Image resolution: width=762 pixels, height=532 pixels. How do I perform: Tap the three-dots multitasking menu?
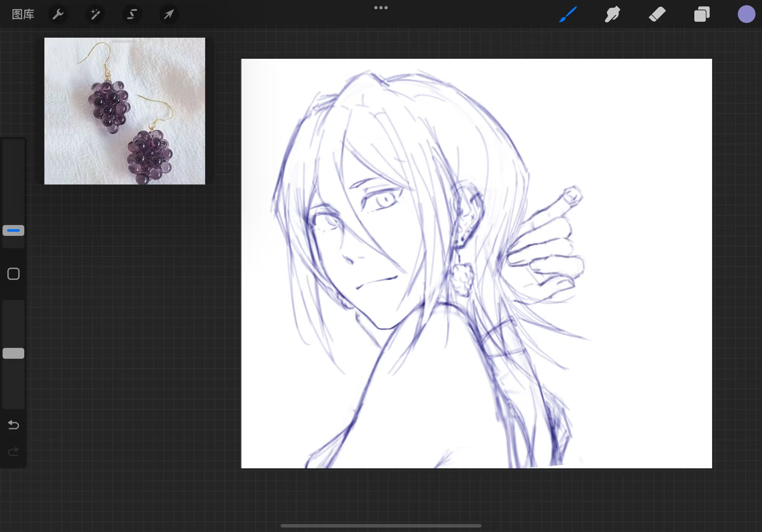pyautogui.click(x=381, y=7)
